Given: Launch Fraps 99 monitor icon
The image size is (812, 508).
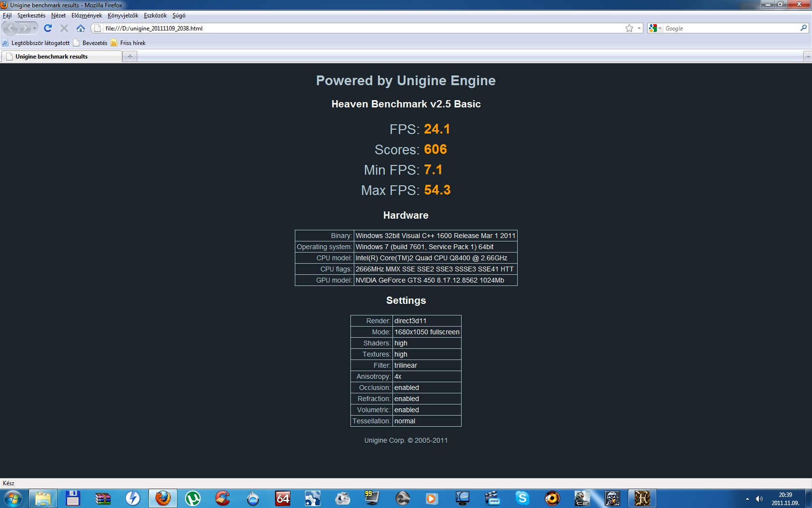Looking at the screenshot, I should tap(373, 498).
